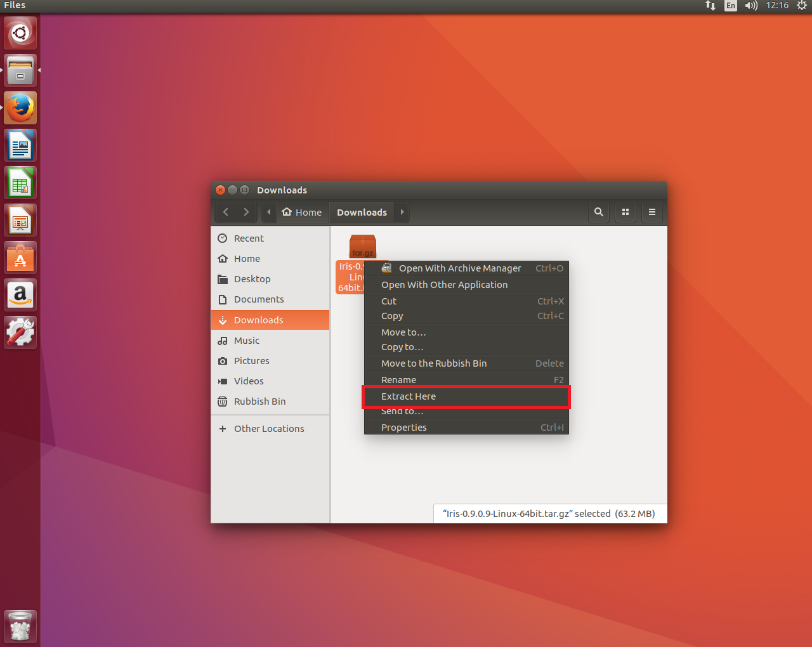Open Other Locations in the sidebar
The width and height of the screenshot is (812, 647).
[270, 429]
